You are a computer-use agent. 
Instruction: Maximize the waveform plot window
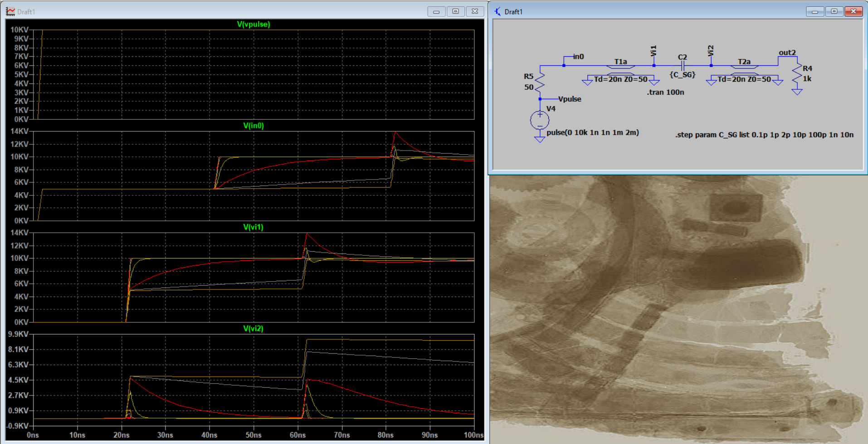(455, 11)
